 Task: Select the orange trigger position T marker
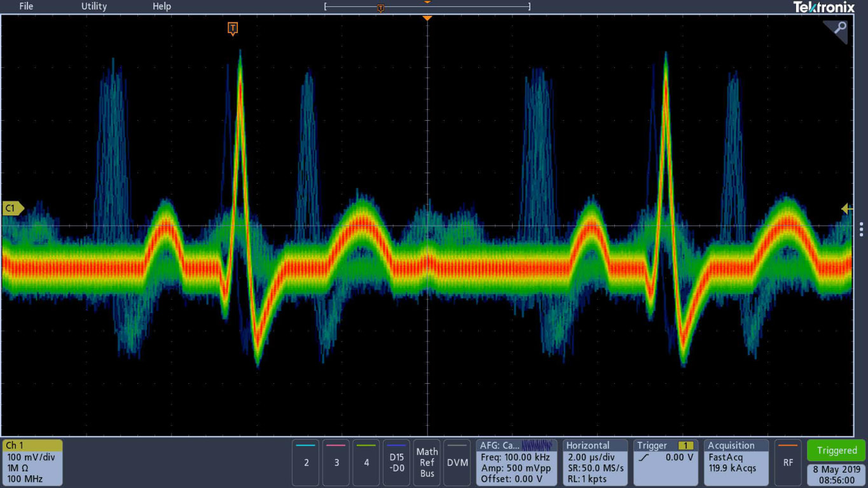233,29
